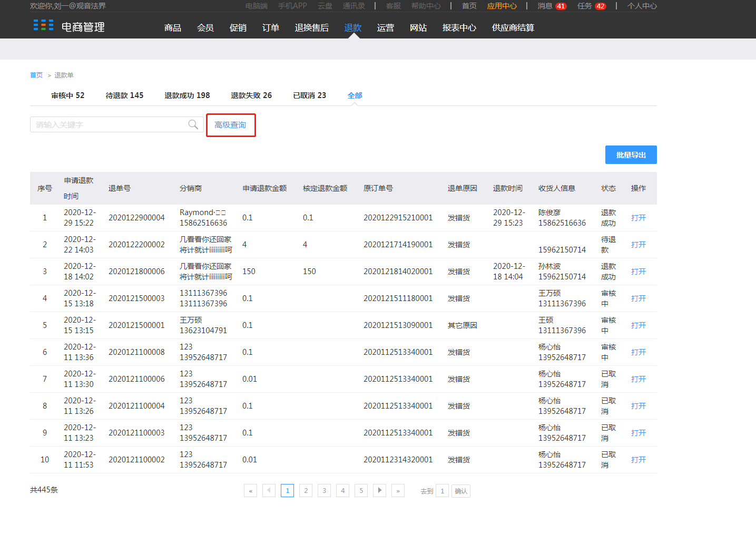Image resolution: width=756 pixels, height=533 pixels.
Task: Open refund order 2020122900004 via 打开
Action: click(x=639, y=218)
